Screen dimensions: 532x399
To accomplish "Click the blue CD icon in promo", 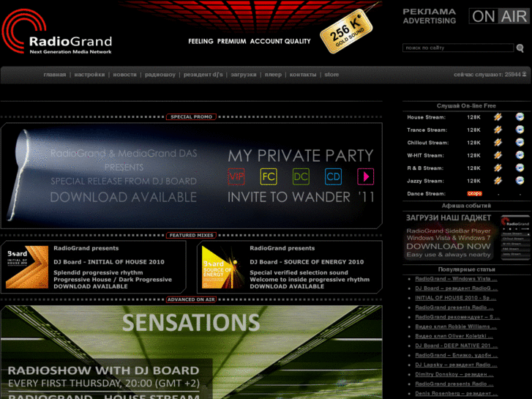I will 333,176.
